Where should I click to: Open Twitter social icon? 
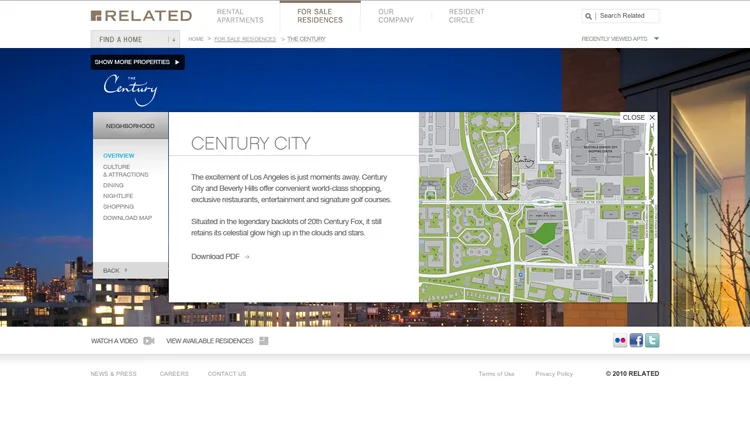point(652,340)
